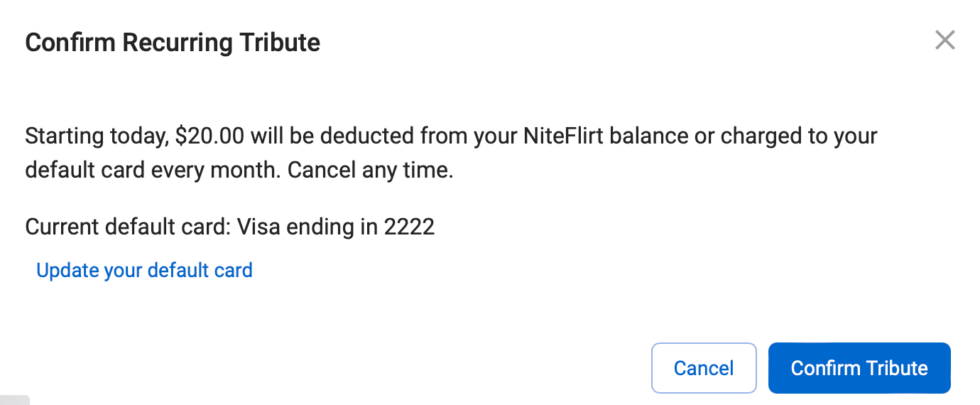Confirm the recurring tribute

coord(859,368)
